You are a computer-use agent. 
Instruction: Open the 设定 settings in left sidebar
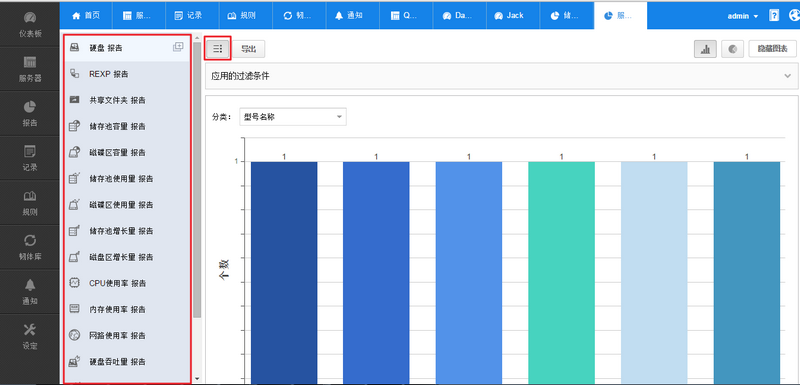30,337
